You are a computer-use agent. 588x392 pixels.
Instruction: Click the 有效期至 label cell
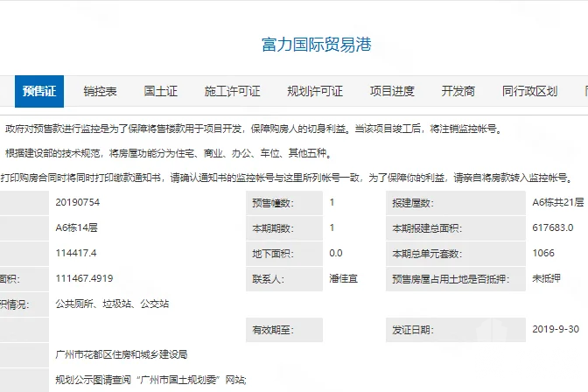click(284, 330)
